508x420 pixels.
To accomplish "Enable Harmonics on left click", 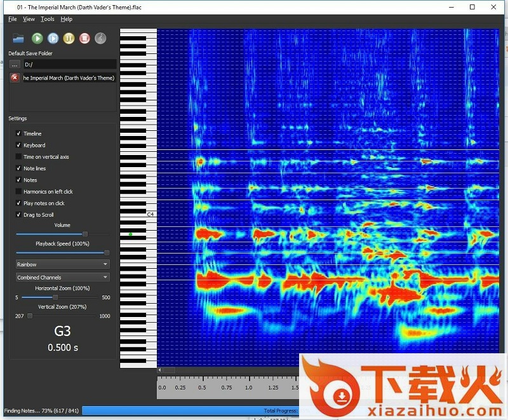I will 18,191.
